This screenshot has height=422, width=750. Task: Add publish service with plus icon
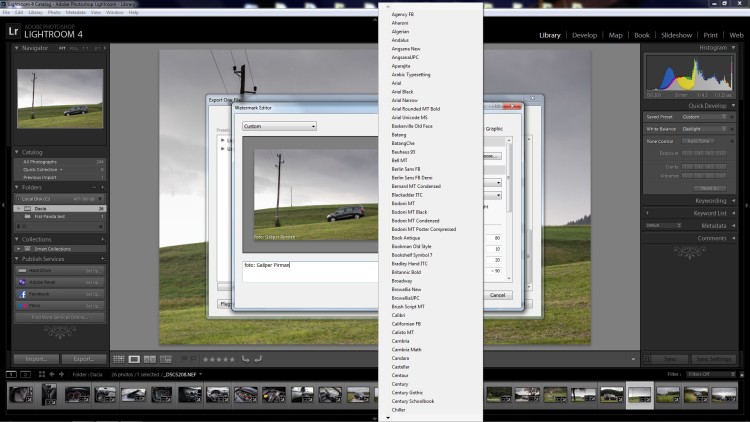(102, 259)
